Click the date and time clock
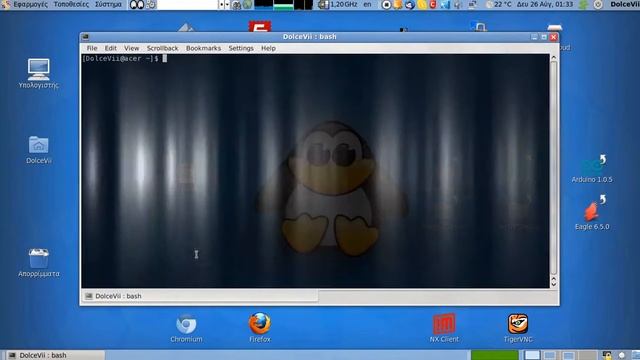Viewport: 640px width, 360px height. [x=544, y=4]
